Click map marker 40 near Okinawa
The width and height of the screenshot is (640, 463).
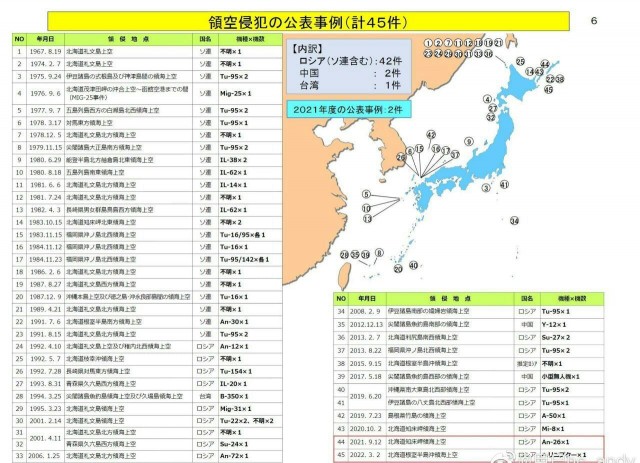[413, 265]
